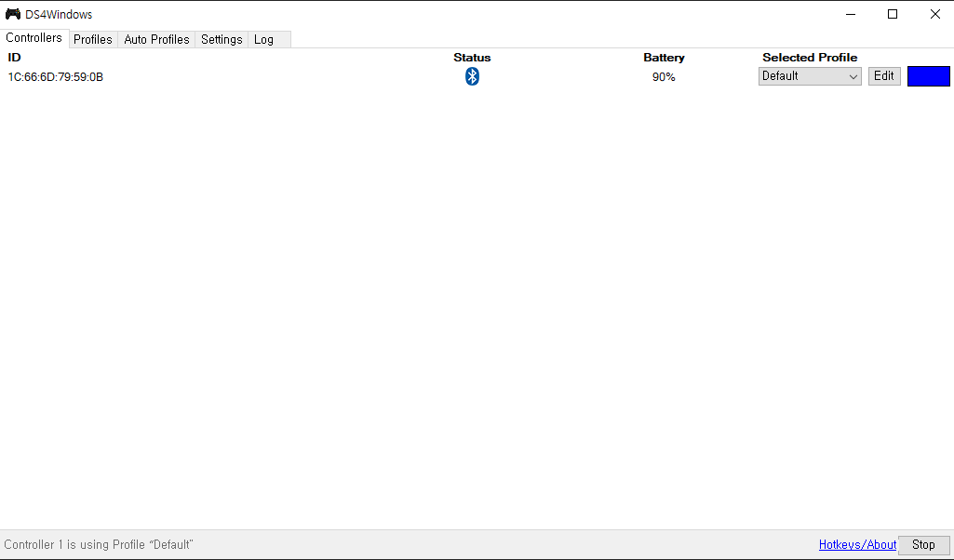Pick the blue lightbar color swatch

(x=929, y=76)
